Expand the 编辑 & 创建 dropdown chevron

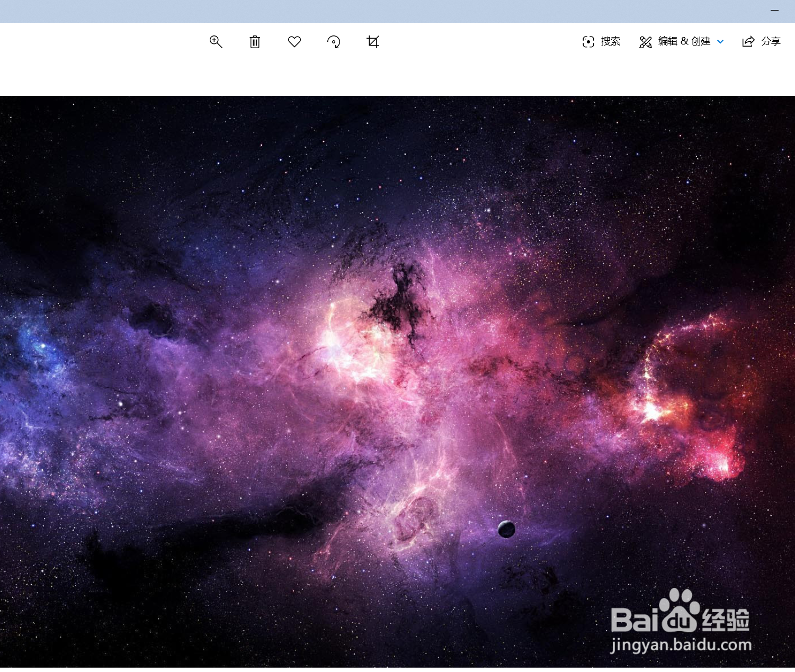tap(720, 42)
